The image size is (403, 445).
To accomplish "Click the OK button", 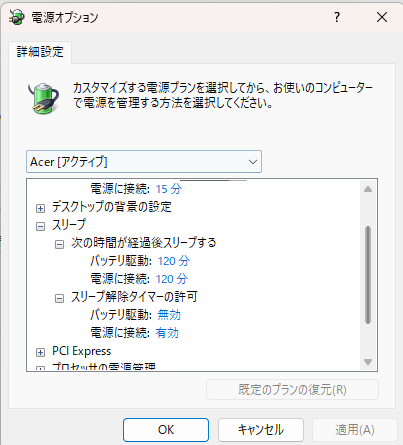I will click(x=166, y=430).
